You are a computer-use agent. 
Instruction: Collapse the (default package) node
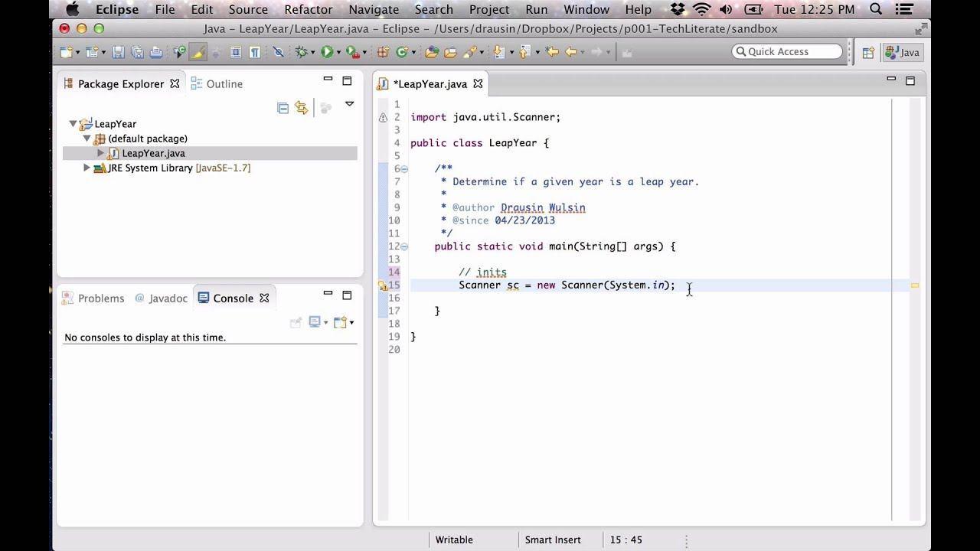point(87,139)
